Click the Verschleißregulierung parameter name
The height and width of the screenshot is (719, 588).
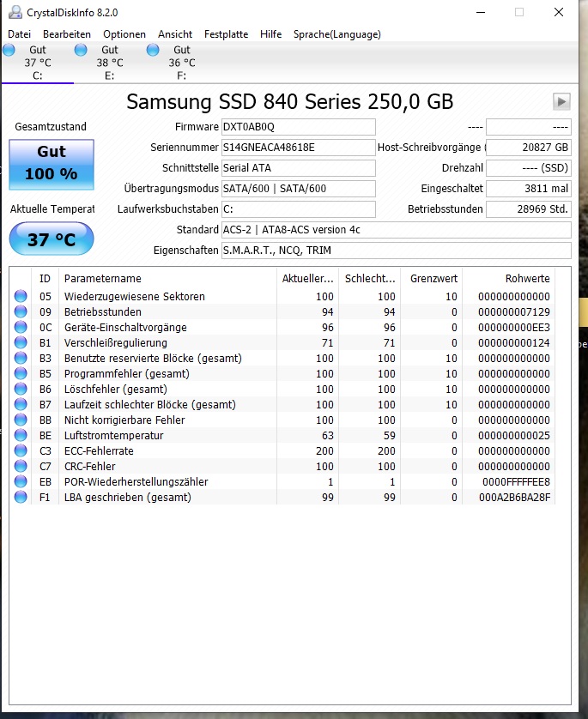click(x=116, y=343)
